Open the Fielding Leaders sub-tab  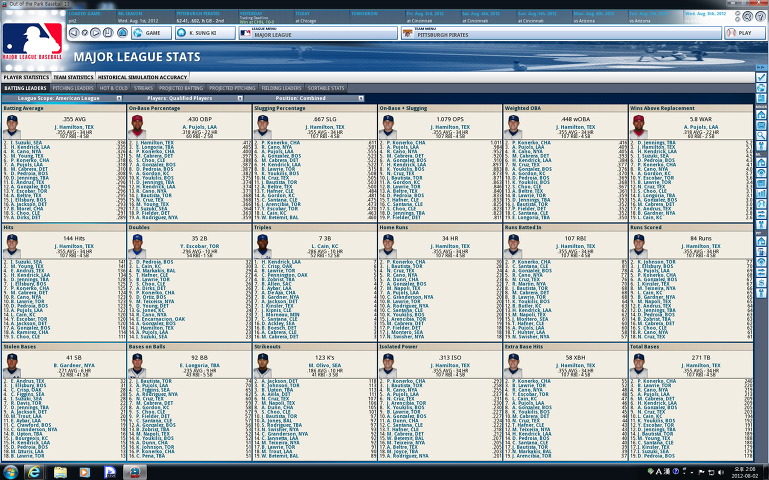pyautogui.click(x=281, y=88)
